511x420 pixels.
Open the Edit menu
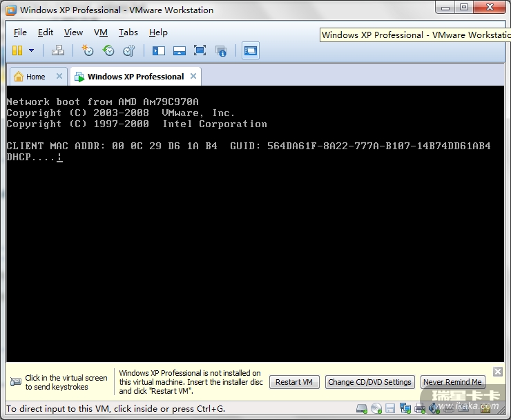(46, 32)
